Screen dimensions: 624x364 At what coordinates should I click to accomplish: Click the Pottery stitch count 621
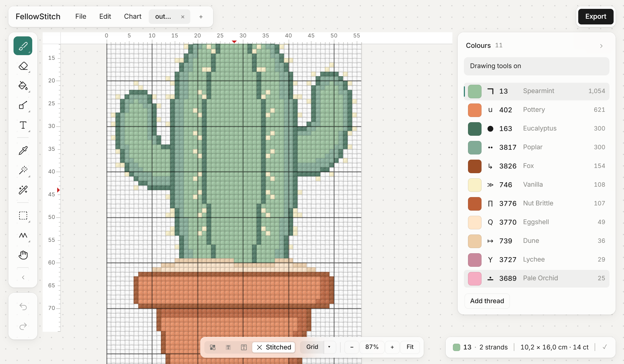(x=599, y=110)
